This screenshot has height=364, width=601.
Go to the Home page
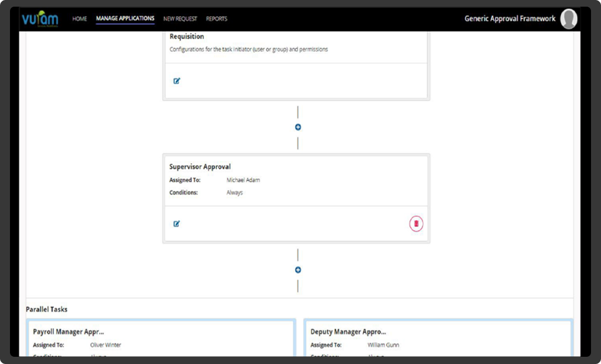tap(79, 19)
